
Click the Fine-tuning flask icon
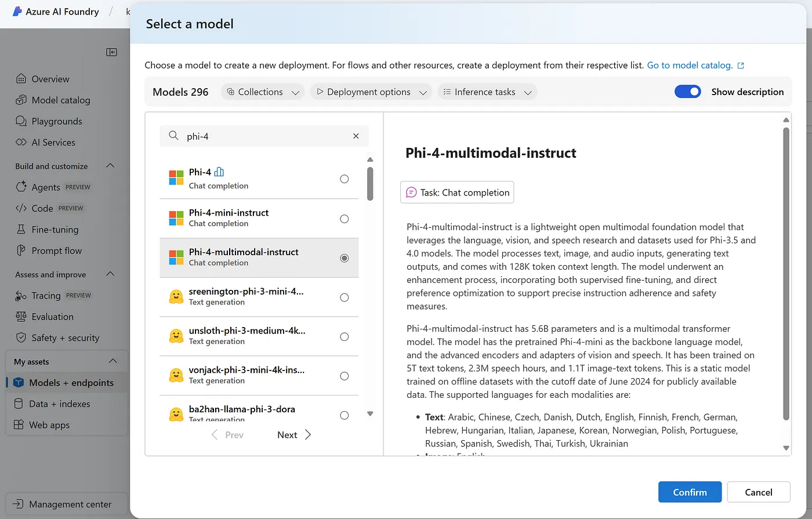tap(21, 229)
